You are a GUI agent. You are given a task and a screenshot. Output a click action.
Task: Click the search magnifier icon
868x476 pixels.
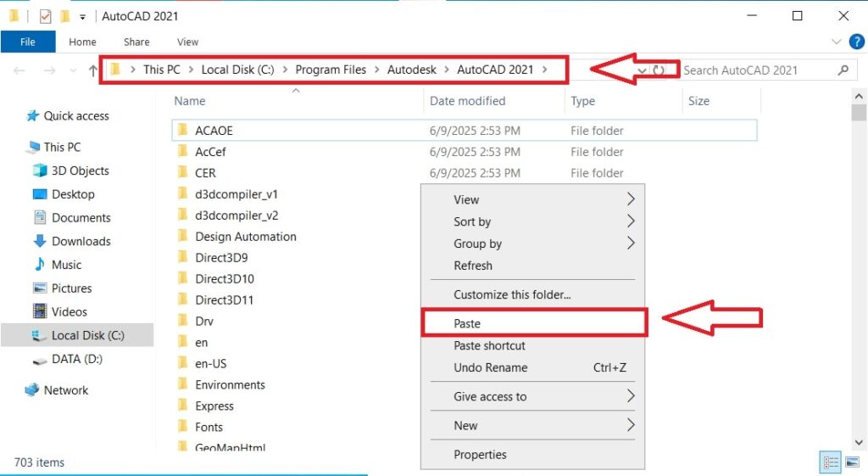click(x=843, y=70)
